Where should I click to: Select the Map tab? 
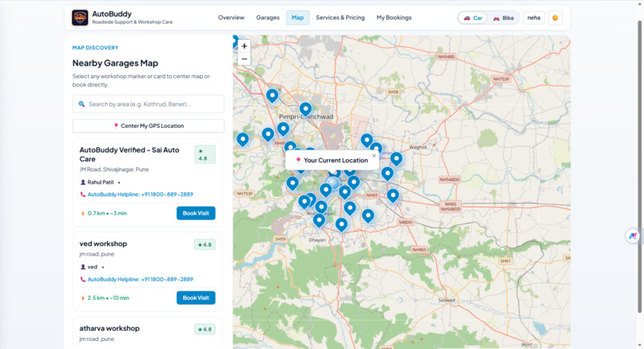298,18
